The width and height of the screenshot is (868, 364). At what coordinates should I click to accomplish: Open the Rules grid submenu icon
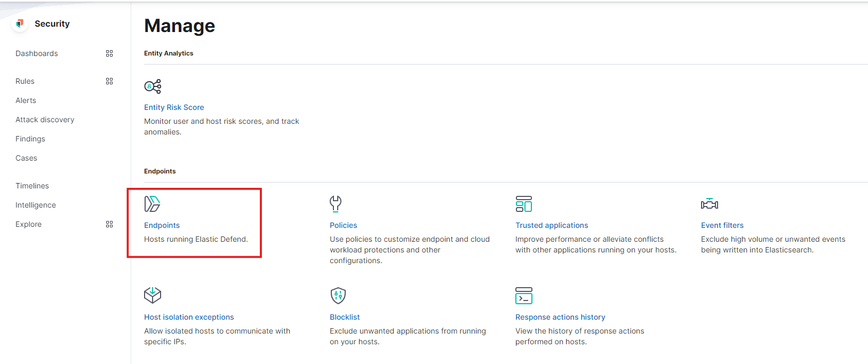(109, 81)
